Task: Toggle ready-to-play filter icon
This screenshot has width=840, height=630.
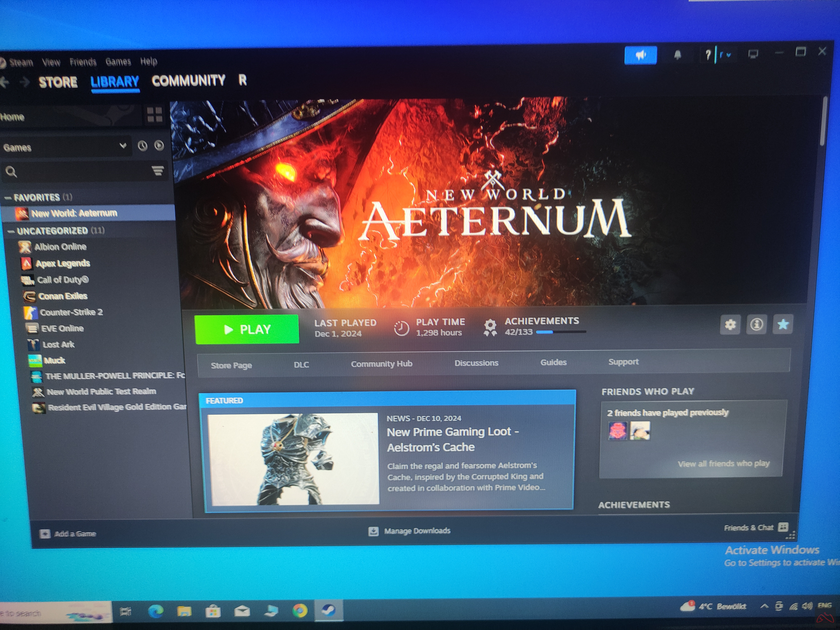Action: pyautogui.click(x=159, y=146)
